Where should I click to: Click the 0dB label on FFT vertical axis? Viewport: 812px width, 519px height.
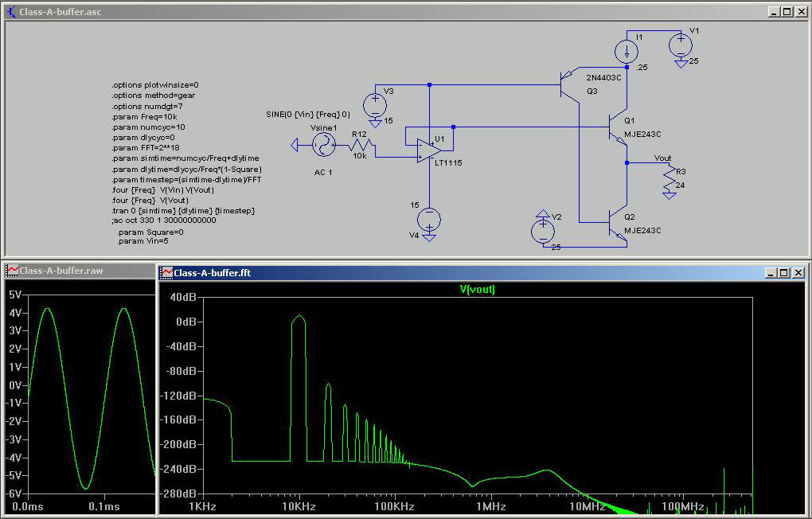click(186, 322)
